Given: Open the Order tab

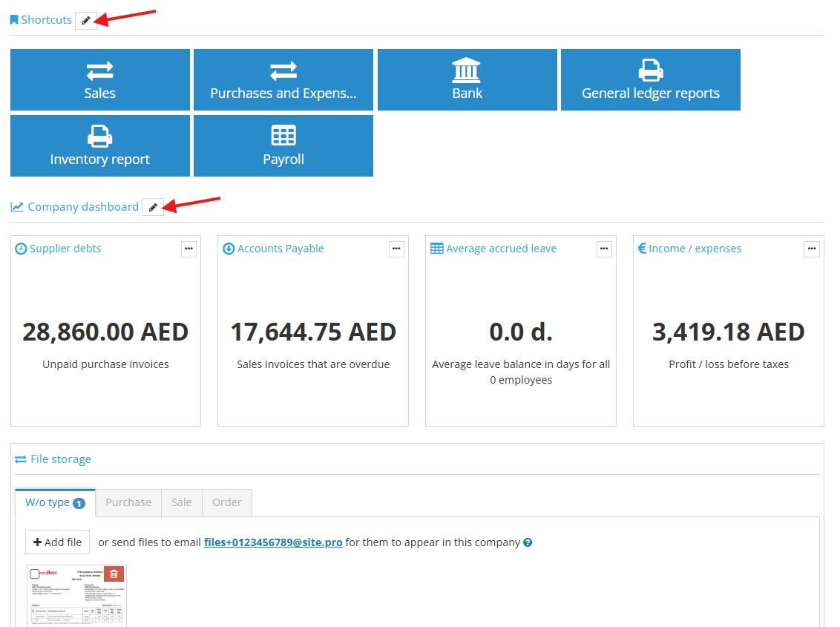Looking at the screenshot, I should [x=226, y=502].
